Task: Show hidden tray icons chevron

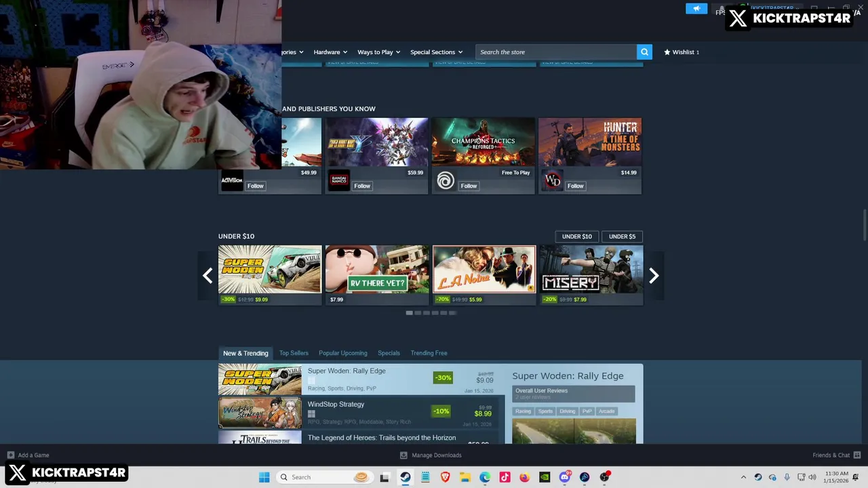Action: pos(743,477)
